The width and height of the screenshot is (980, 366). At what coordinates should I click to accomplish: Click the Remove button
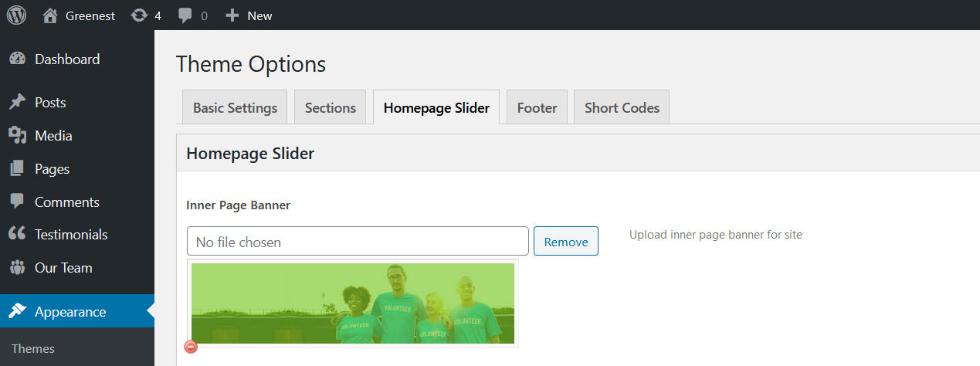[566, 242]
